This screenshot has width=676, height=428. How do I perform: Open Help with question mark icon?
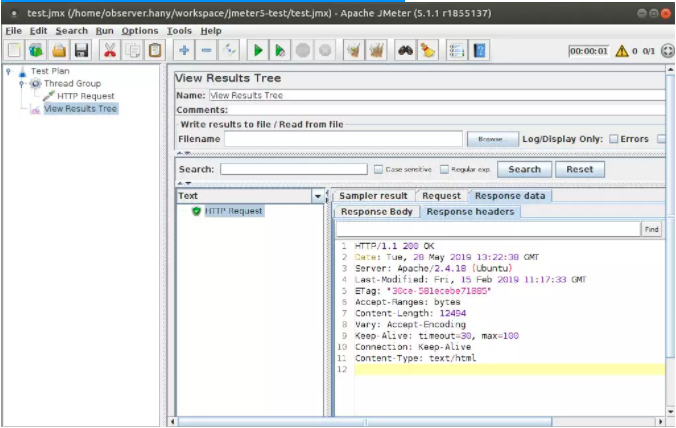coord(479,50)
